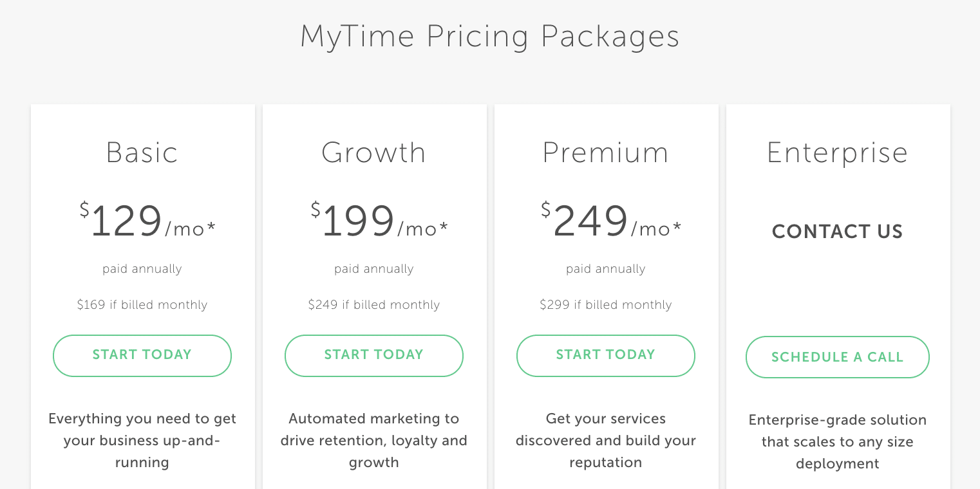Select the Premium plan heading
Screen dimensions: 980x489
click(x=606, y=153)
